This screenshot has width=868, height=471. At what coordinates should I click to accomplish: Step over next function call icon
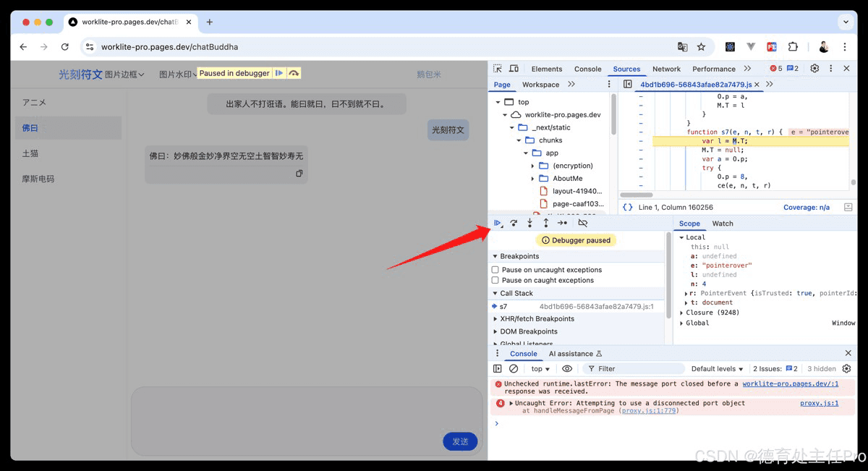[x=514, y=223]
